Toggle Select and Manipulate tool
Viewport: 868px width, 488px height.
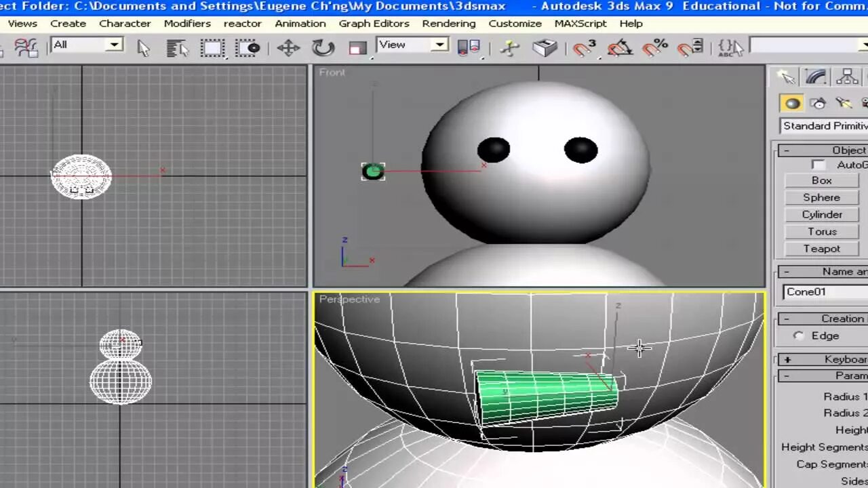(x=510, y=47)
